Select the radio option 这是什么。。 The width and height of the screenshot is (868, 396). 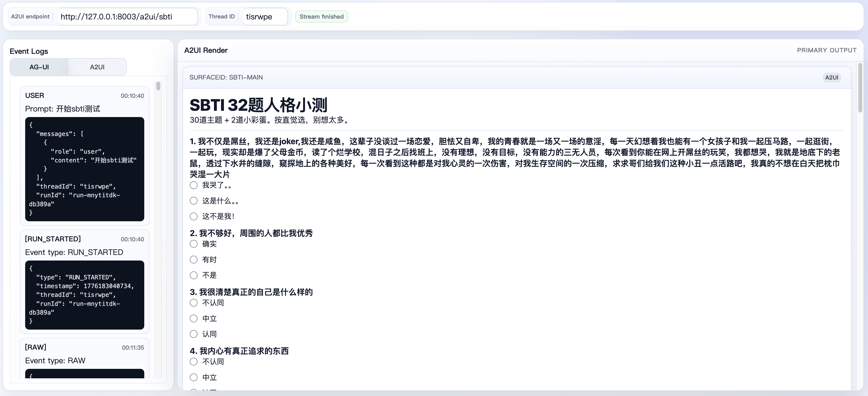[193, 201]
